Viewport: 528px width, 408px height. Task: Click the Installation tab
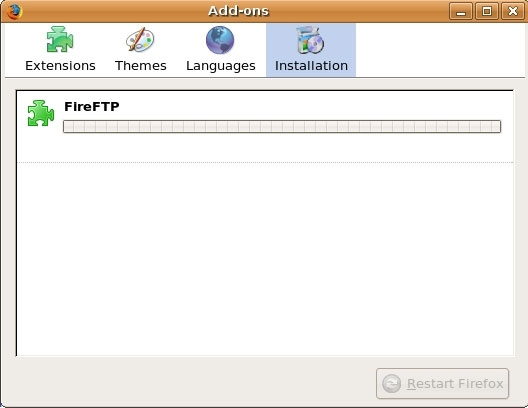tap(311, 50)
